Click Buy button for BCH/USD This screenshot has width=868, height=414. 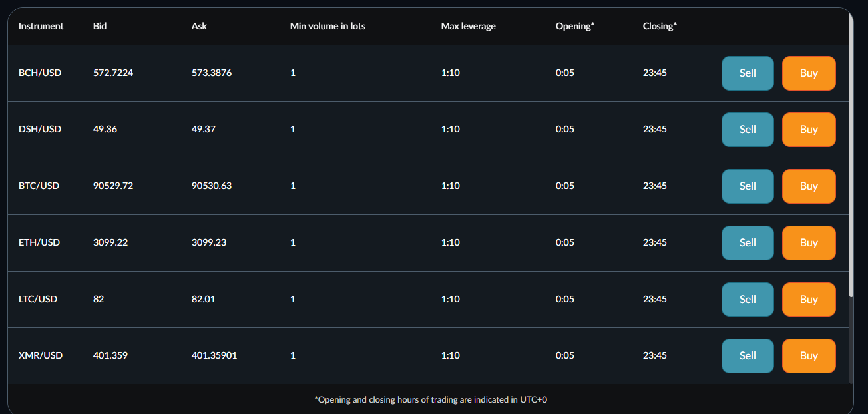(x=808, y=73)
